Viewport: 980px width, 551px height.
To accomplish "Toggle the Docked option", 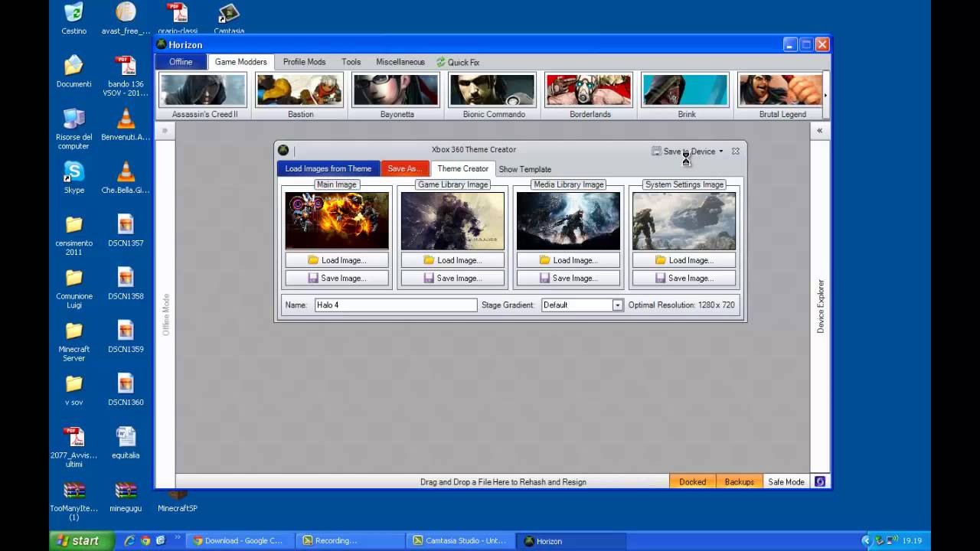I will 692,481.
